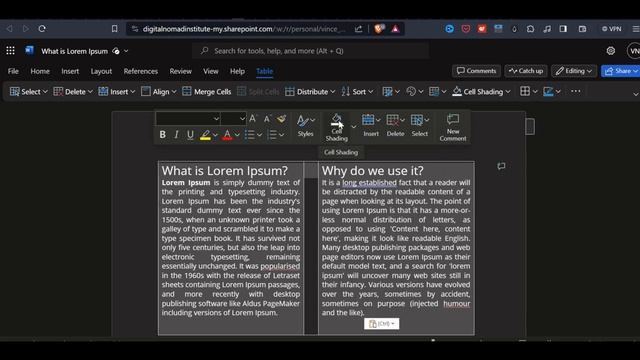
Task: Open the browser sidebar panel icon
Action: pos(563,29)
